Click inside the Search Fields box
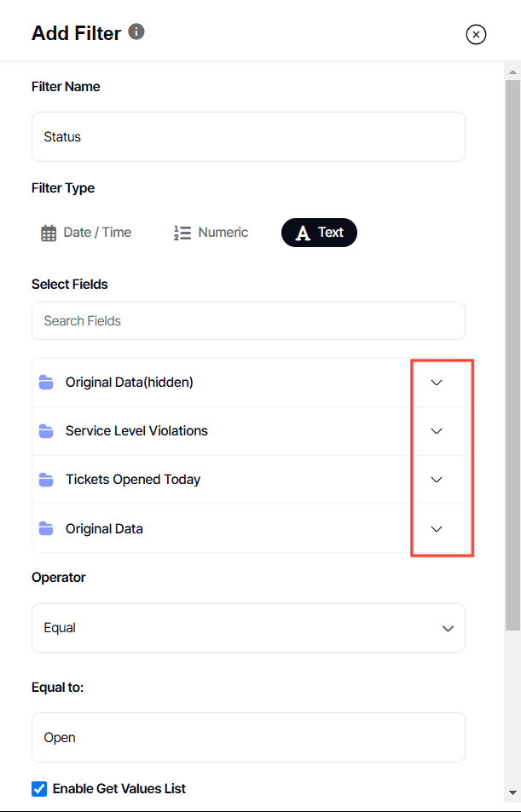 click(x=248, y=320)
